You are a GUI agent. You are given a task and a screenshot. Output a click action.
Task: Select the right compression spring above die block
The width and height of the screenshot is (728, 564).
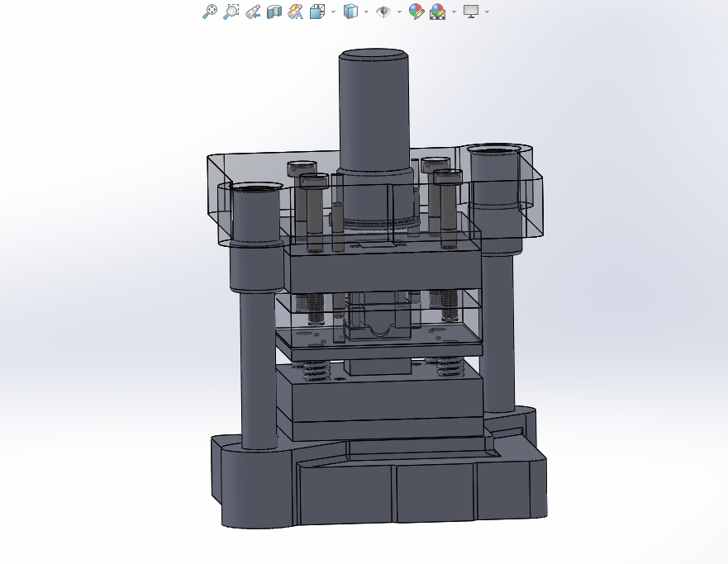tap(450, 367)
